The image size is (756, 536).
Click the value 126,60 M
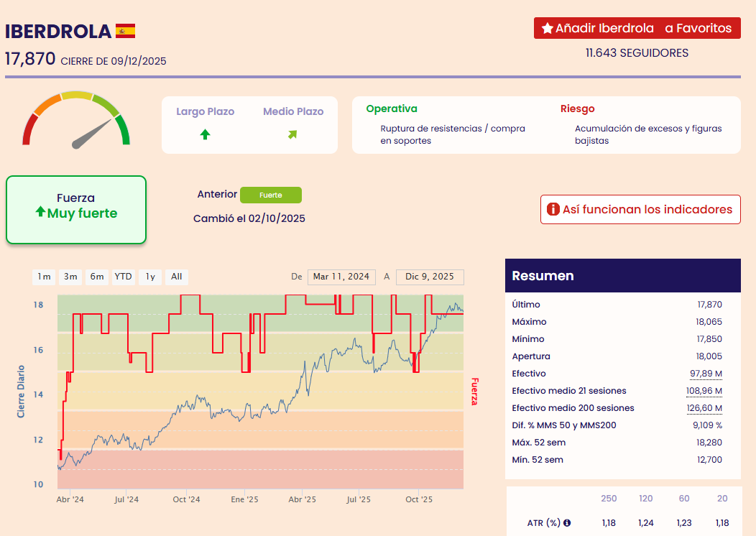coord(704,408)
